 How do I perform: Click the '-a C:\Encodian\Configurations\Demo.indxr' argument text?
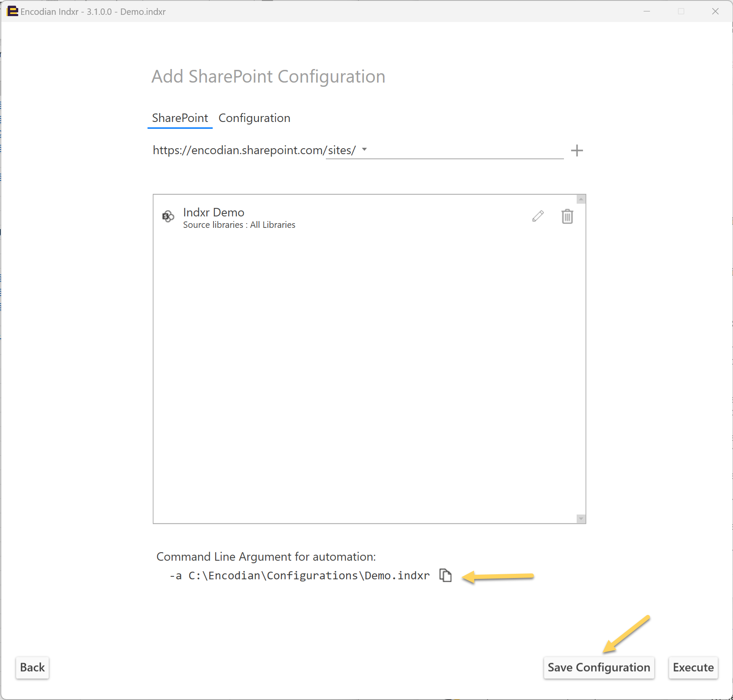[300, 575]
